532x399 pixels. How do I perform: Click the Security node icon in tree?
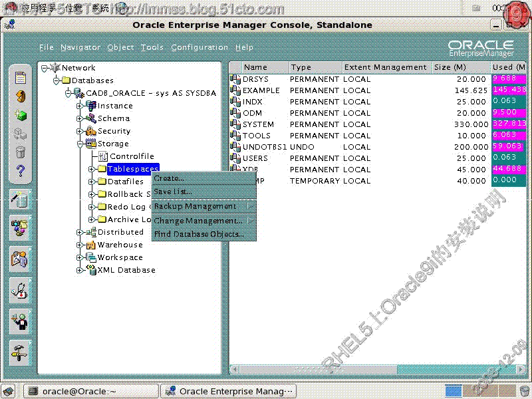91,130
